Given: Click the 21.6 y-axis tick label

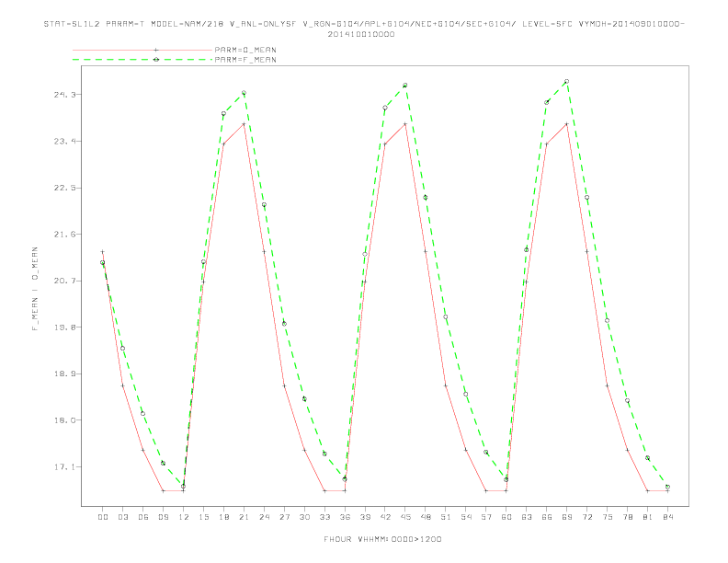Looking at the screenshot, I should click(x=63, y=234).
